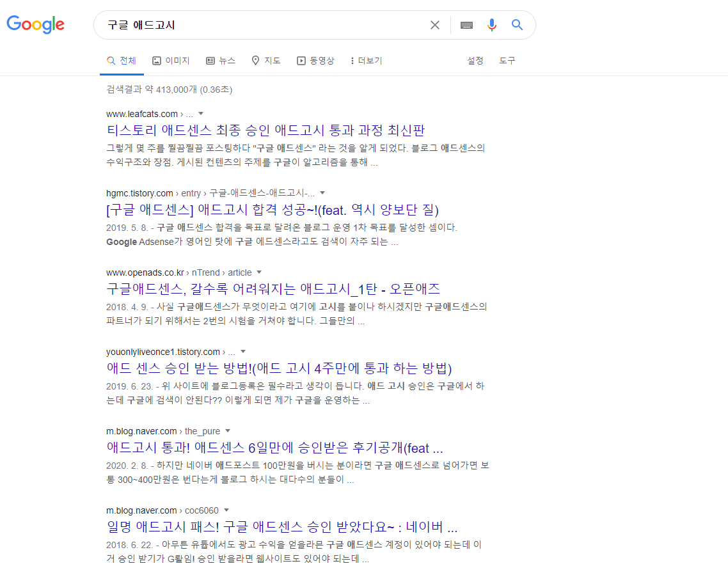728x582 pixels.
Task: Click the Google logo
Action: point(36,24)
